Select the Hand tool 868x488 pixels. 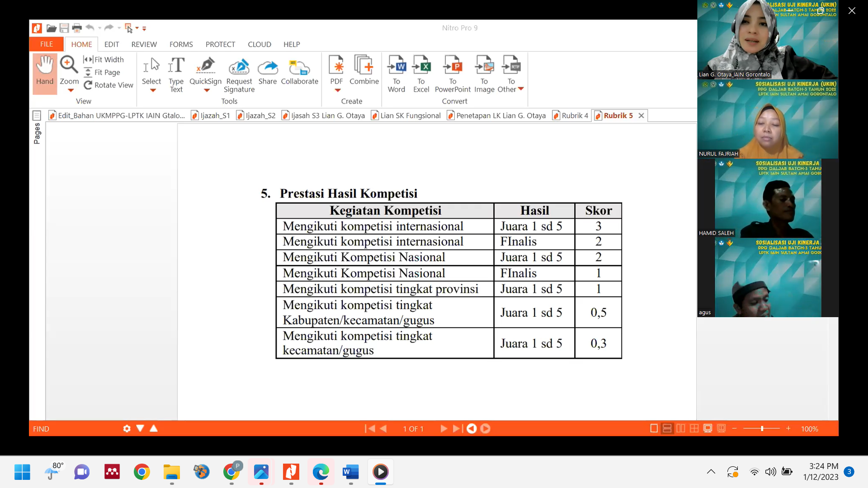(x=45, y=71)
